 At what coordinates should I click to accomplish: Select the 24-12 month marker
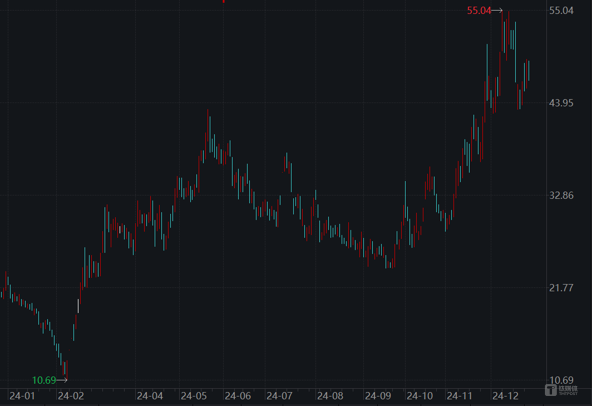pos(506,396)
